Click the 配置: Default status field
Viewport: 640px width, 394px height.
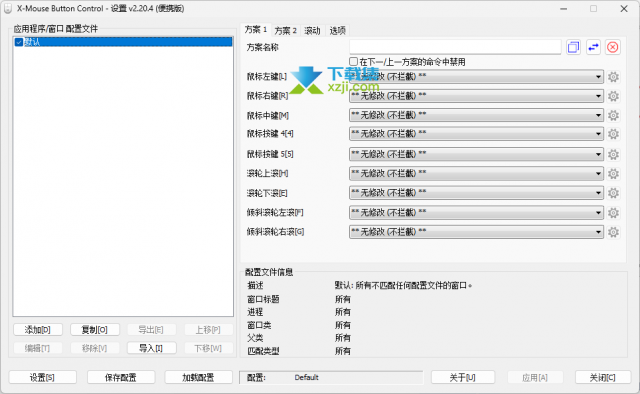click(331, 377)
